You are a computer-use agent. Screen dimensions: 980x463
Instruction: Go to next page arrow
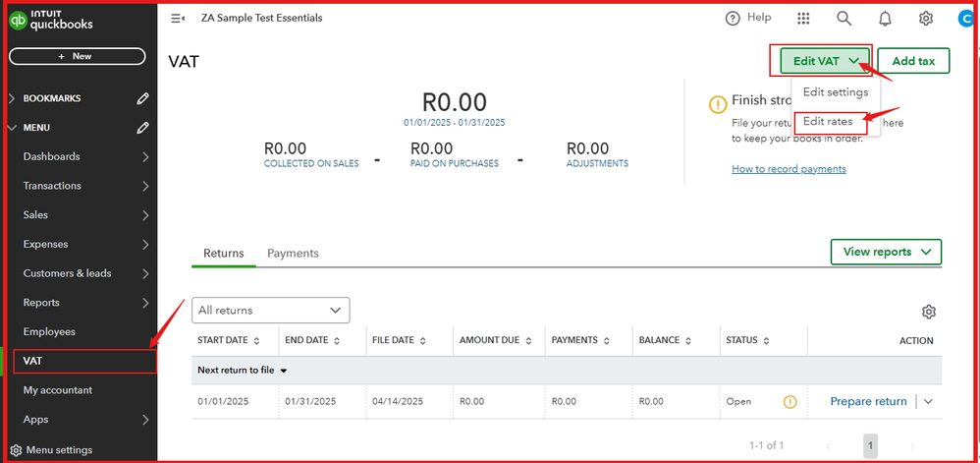pyautogui.click(x=912, y=446)
